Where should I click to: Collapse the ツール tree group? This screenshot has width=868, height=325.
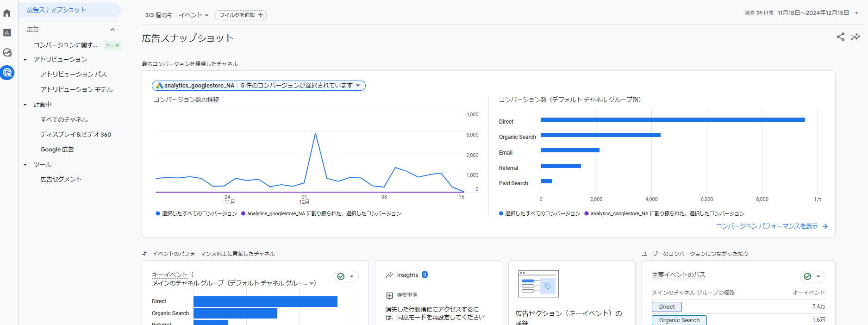tap(25, 165)
